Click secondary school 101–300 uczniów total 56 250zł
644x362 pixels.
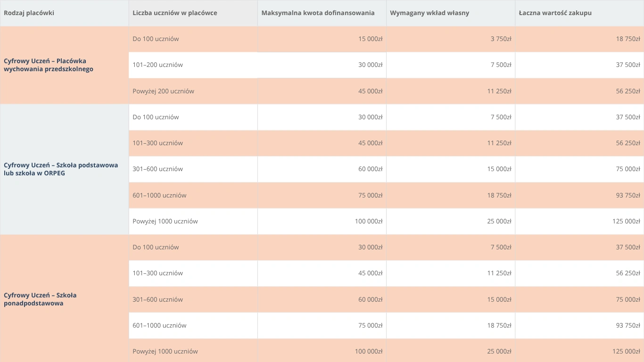coord(579,273)
